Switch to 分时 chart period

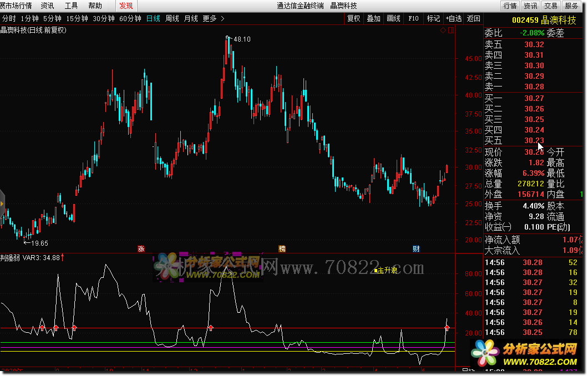9,18
